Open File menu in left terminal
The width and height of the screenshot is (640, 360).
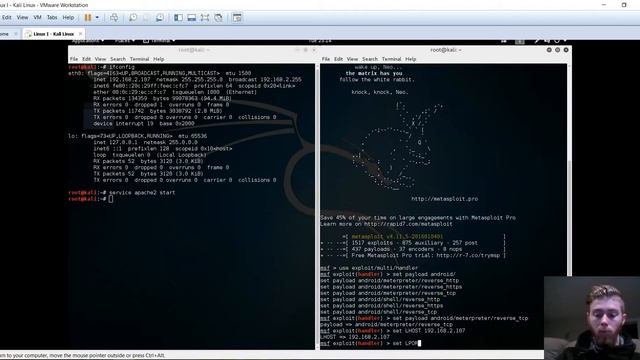coord(74,59)
